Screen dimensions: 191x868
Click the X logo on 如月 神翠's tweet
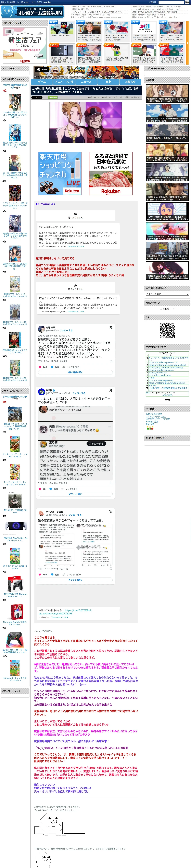pyautogui.click(x=111, y=327)
